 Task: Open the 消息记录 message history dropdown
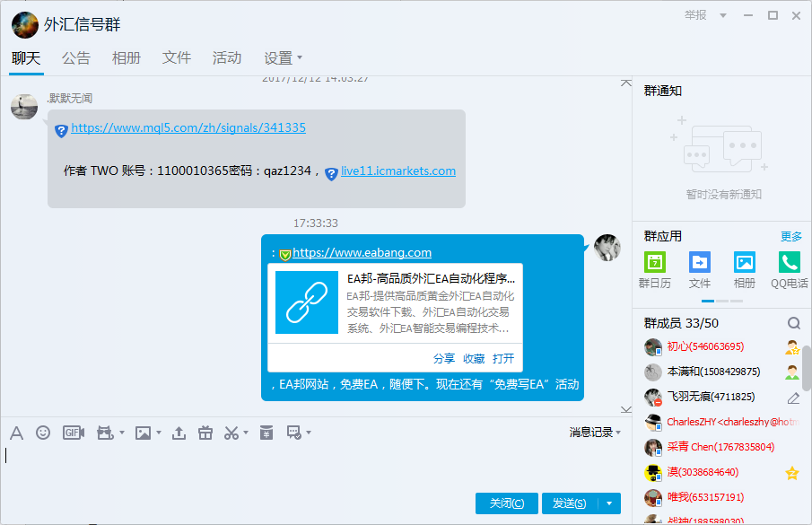[595, 433]
